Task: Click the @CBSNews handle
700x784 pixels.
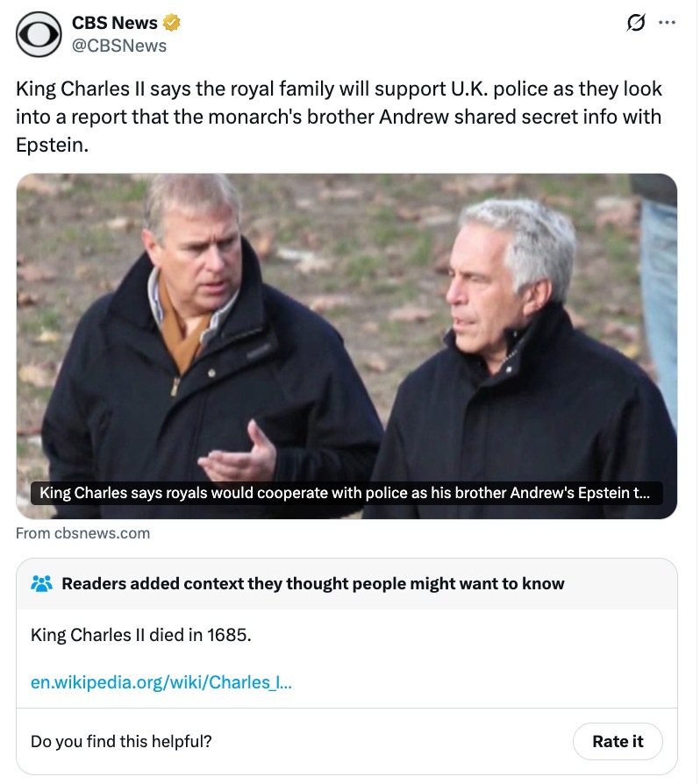Action: [x=118, y=46]
